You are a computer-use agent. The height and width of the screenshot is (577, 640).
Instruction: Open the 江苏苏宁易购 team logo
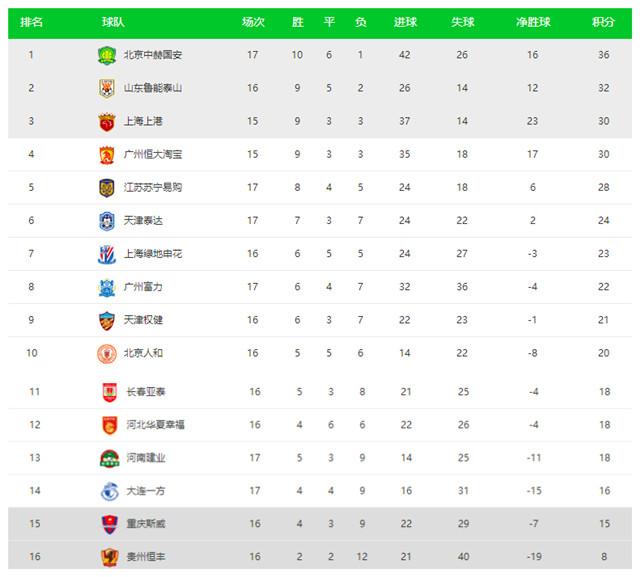107,188
